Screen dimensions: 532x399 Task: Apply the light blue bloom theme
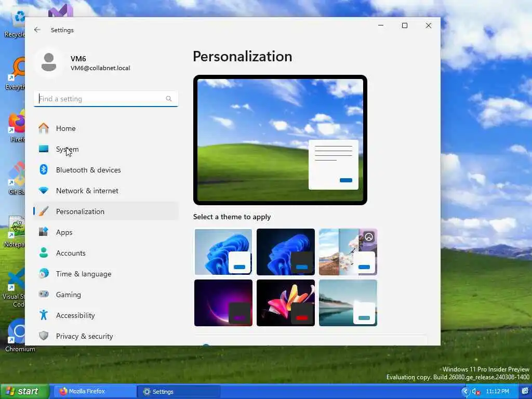(223, 252)
